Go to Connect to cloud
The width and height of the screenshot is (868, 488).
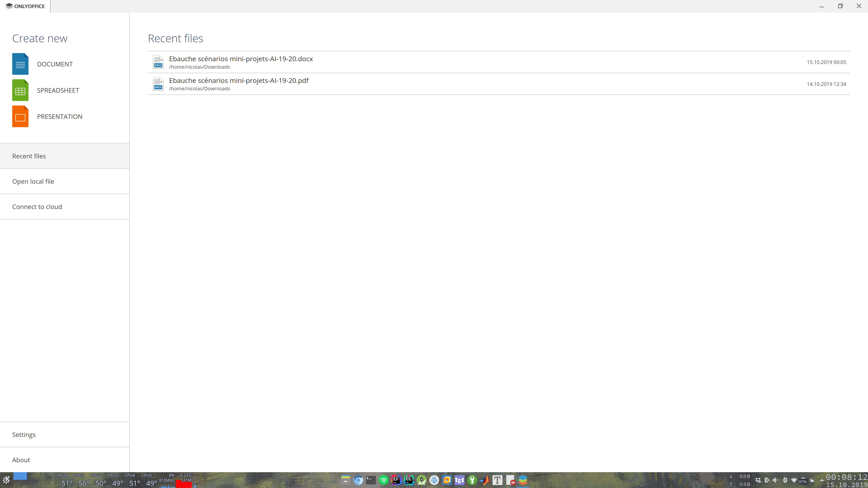click(65, 206)
